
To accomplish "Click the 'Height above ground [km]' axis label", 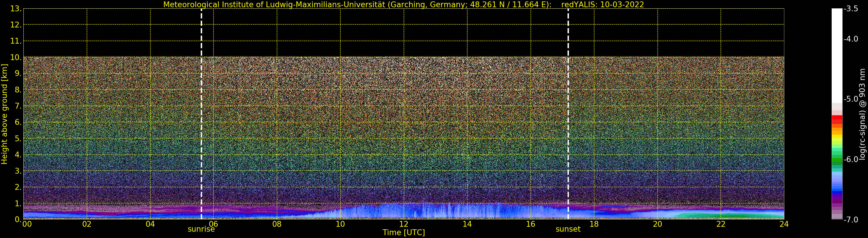I will click(4, 114).
